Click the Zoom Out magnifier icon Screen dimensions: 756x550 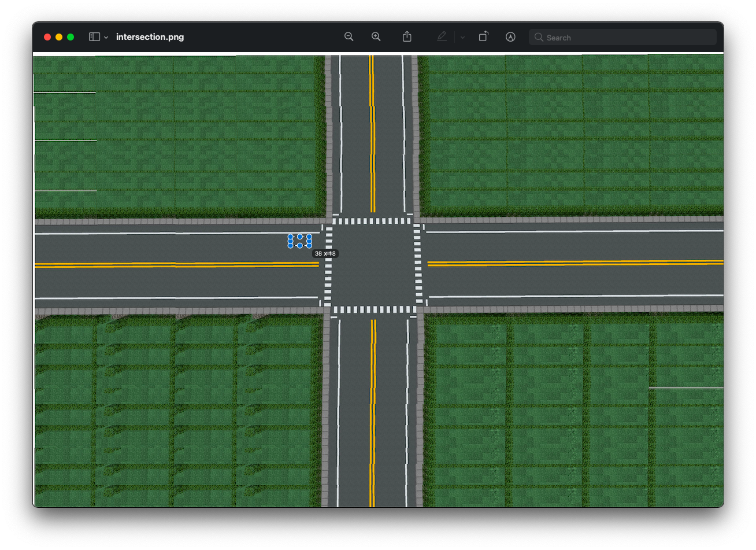[x=349, y=36]
